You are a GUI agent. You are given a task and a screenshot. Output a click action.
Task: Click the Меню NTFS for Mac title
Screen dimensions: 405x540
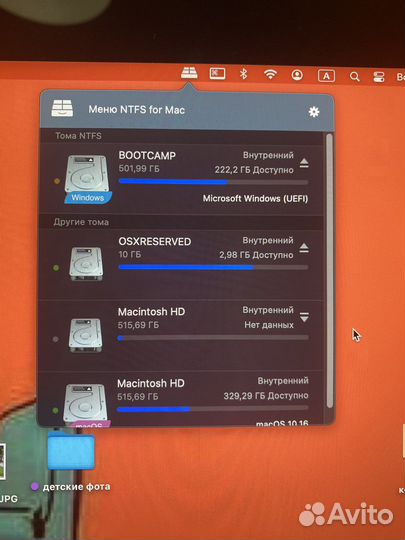[137, 110]
